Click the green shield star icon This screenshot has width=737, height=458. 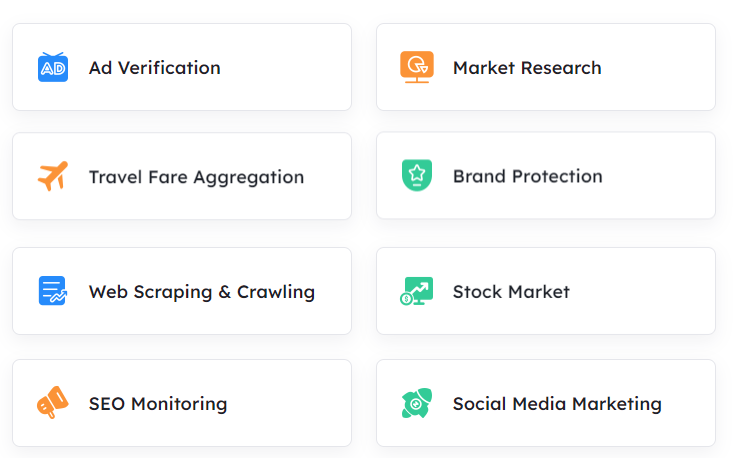click(417, 175)
